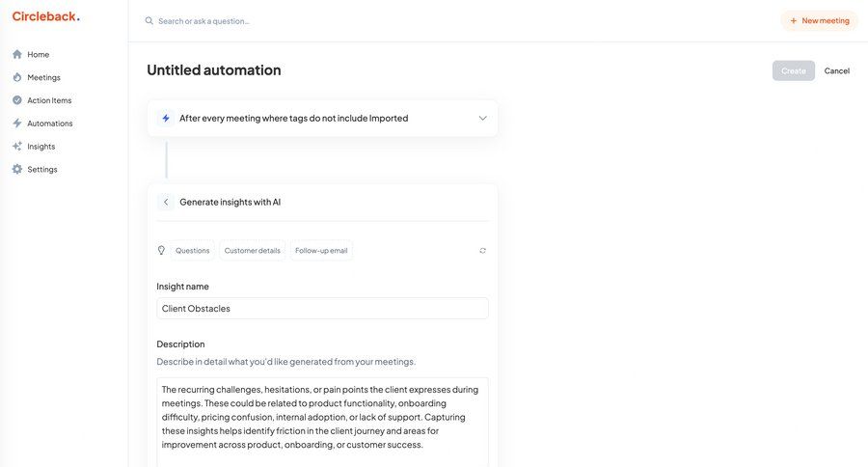Click the lightbulb suggestions icon

tap(162, 250)
